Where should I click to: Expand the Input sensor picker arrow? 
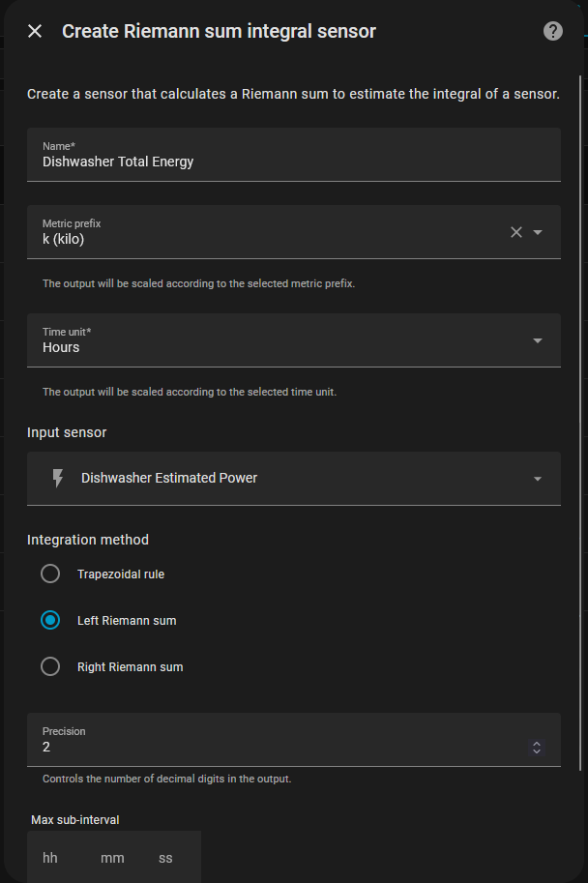coord(538,479)
